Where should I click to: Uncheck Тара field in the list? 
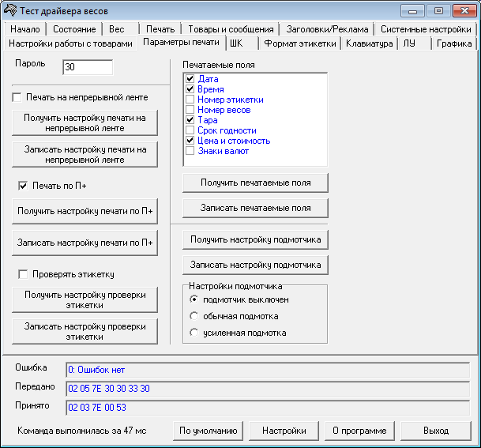click(190, 120)
